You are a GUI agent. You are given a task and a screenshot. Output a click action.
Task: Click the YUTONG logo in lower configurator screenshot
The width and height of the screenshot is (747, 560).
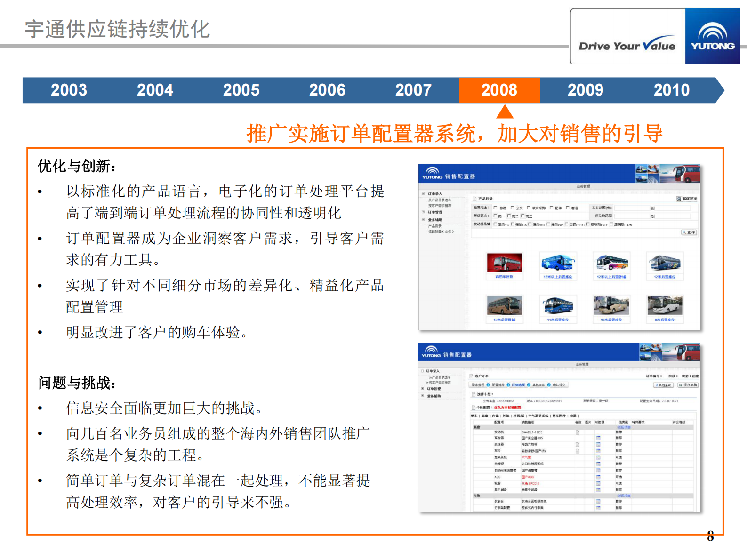pos(431,352)
